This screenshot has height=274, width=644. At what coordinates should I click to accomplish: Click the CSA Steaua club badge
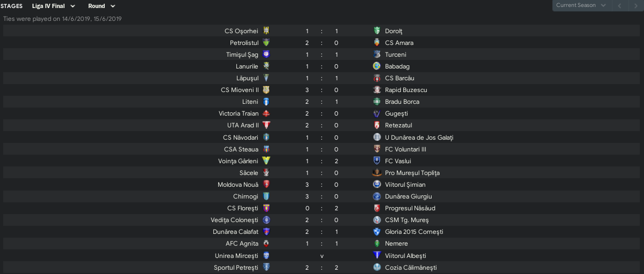coord(266,149)
